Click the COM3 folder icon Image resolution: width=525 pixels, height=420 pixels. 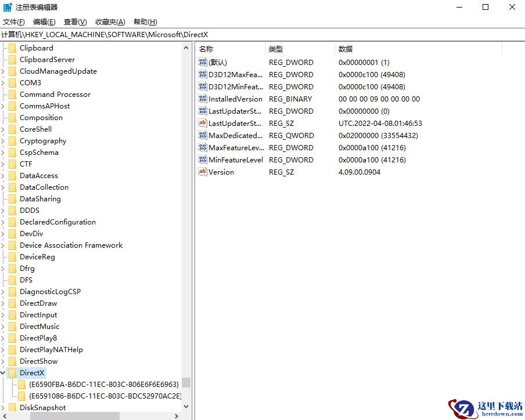coord(12,83)
